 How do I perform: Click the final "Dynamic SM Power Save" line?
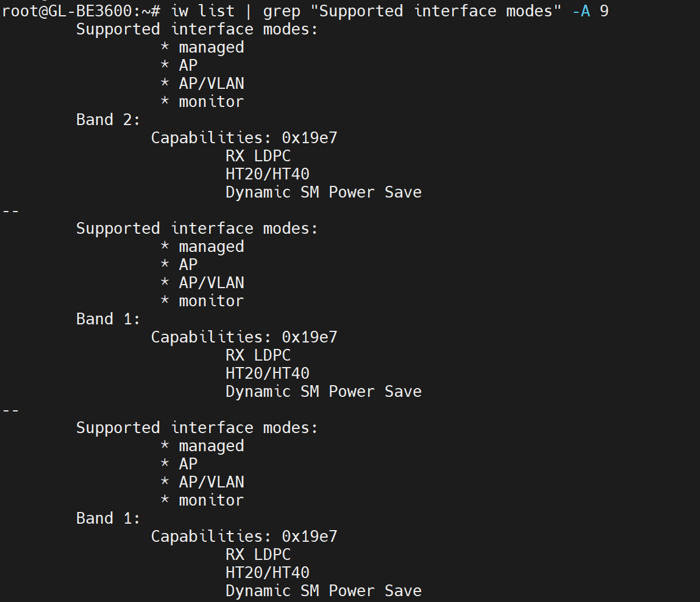pyautogui.click(x=323, y=591)
